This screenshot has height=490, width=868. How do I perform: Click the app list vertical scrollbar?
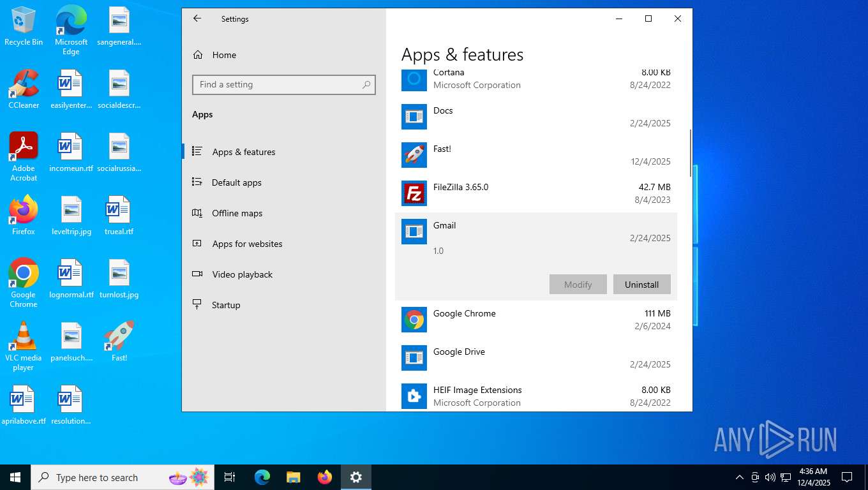click(x=690, y=153)
